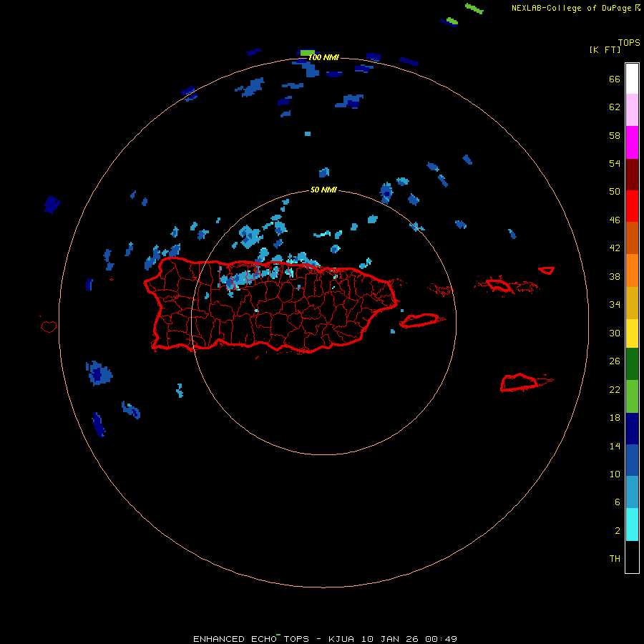Screen dimensions: 644x644
Task: Click the legend value 10 beside the blue swatch
Action: (615, 474)
